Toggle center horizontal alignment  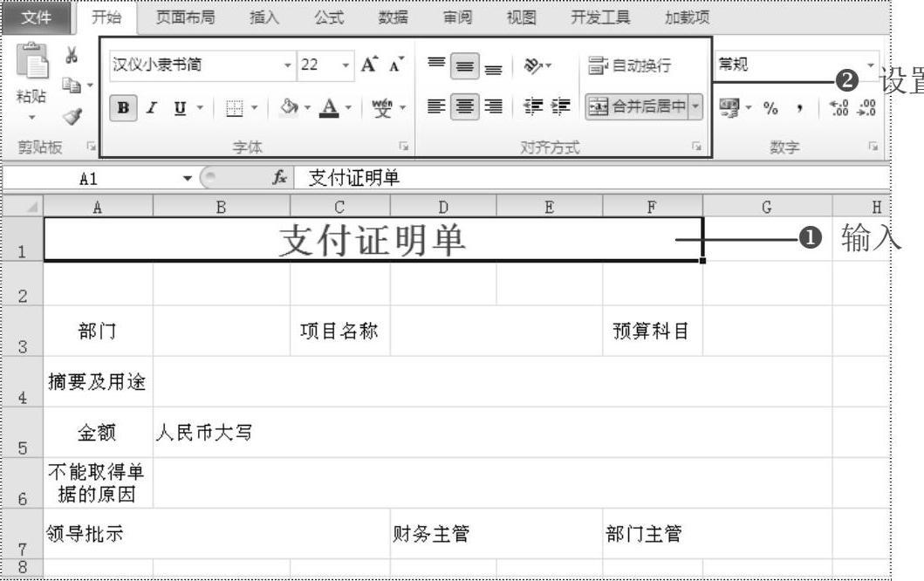coord(465,106)
